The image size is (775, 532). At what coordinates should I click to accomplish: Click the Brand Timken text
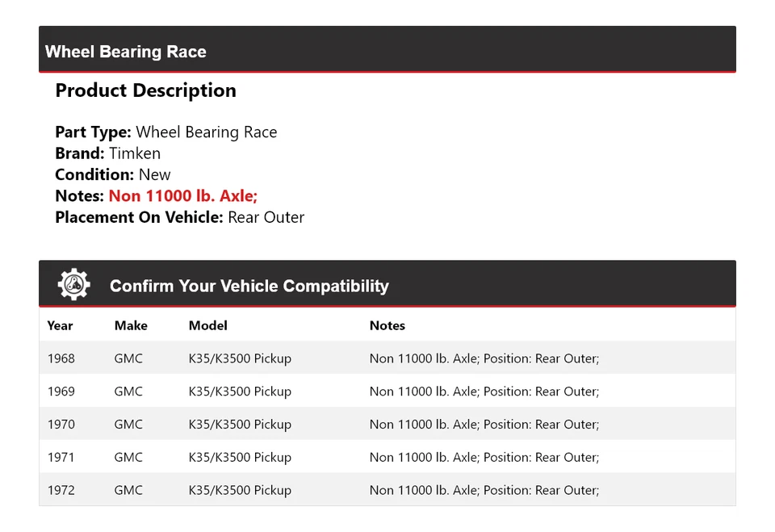pos(107,153)
